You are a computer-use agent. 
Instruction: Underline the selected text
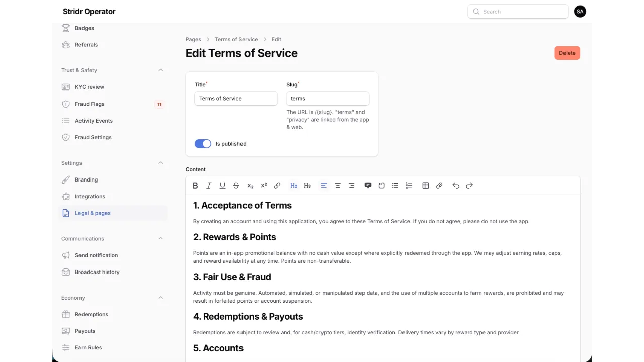click(x=222, y=186)
